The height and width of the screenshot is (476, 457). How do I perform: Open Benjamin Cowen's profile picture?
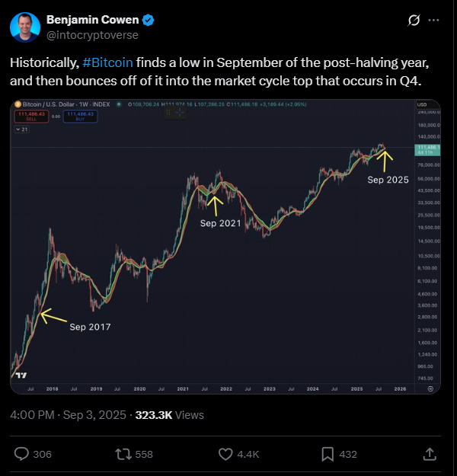tap(25, 27)
